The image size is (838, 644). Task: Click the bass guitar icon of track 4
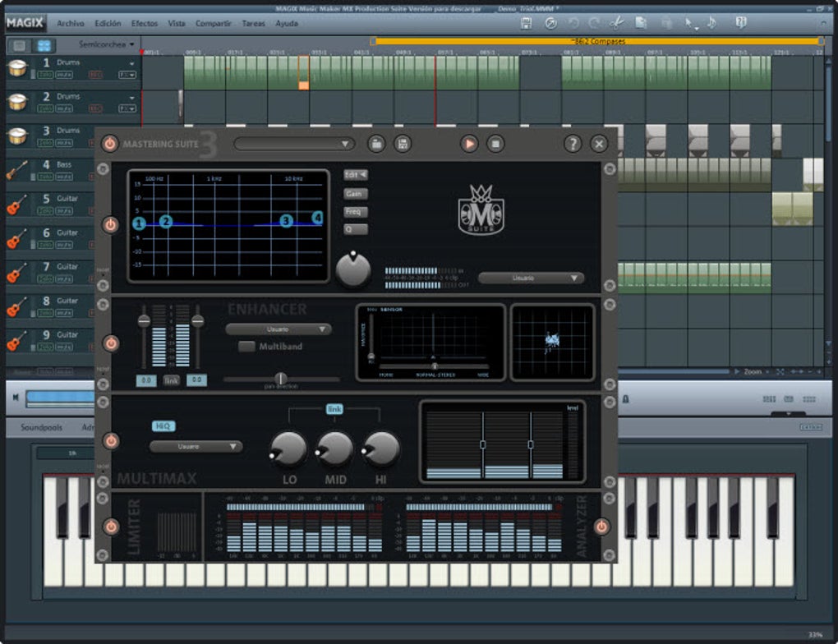tap(17, 170)
